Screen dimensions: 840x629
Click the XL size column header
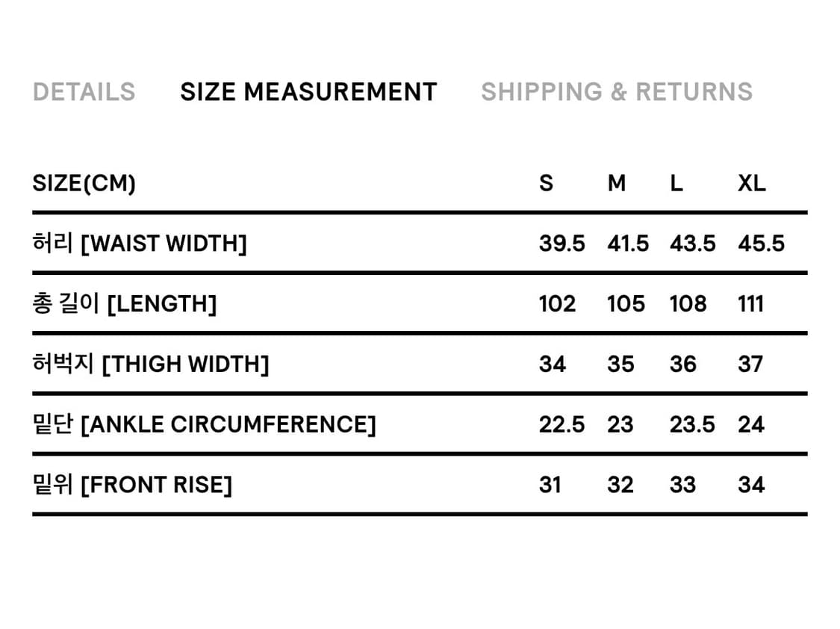(752, 183)
